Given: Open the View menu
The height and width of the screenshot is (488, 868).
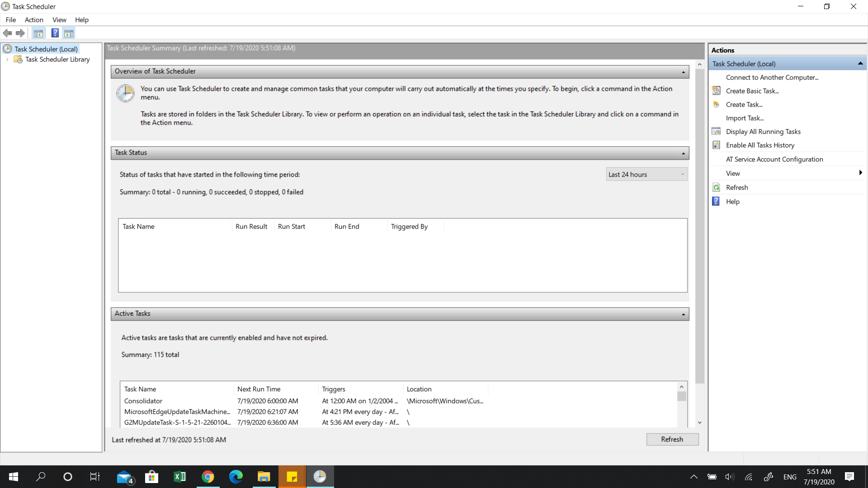Looking at the screenshot, I should [x=59, y=20].
